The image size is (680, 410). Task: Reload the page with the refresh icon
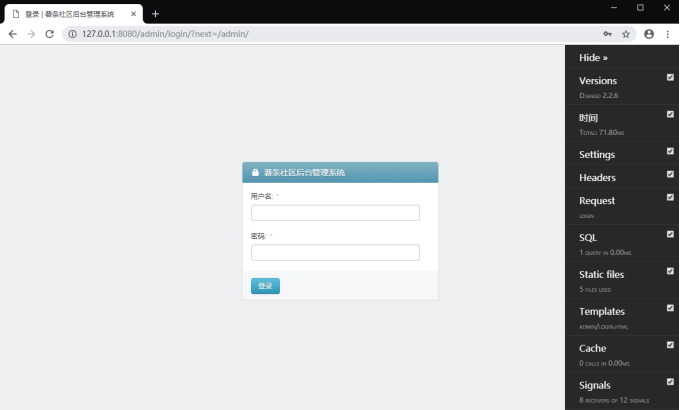[x=49, y=34]
